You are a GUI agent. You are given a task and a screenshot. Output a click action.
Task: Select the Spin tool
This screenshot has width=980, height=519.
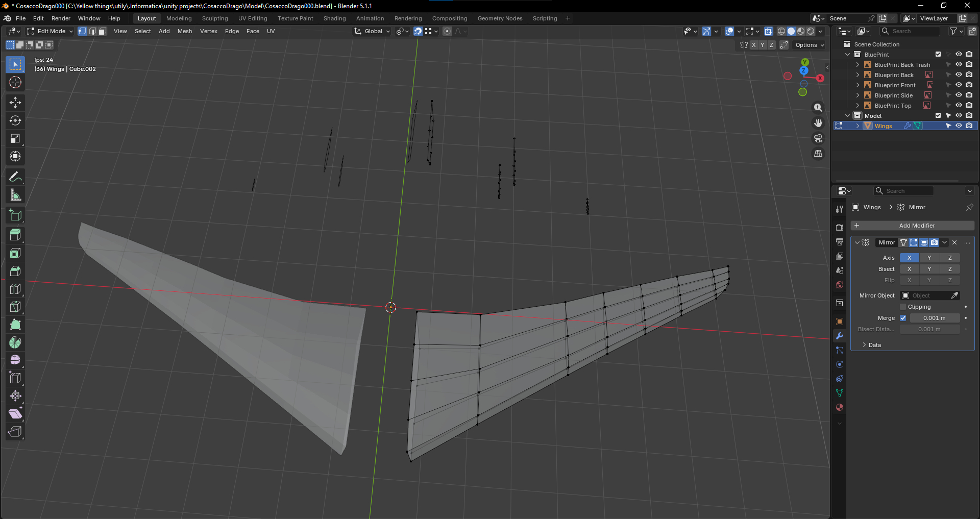pyautogui.click(x=15, y=342)
